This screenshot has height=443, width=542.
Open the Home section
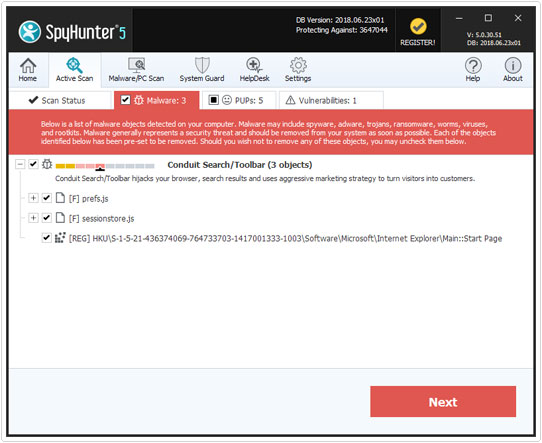pyautogui.click(x=28, y=70)
